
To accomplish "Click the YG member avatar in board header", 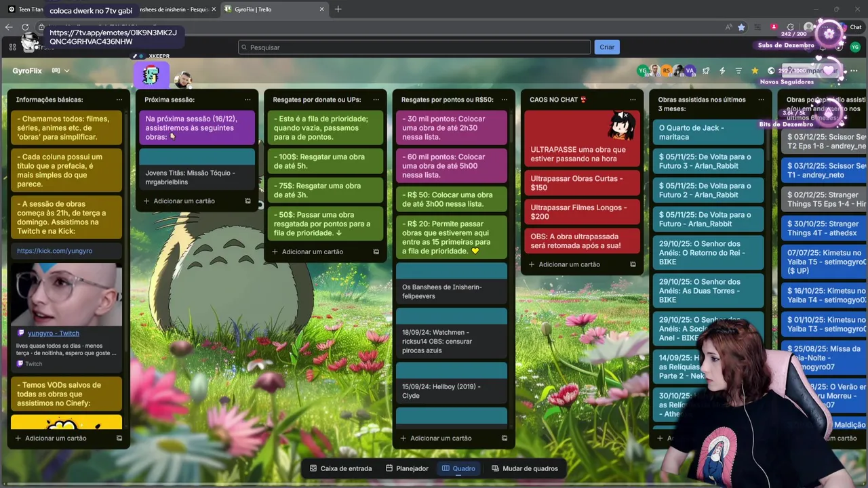I will [642, 70].
